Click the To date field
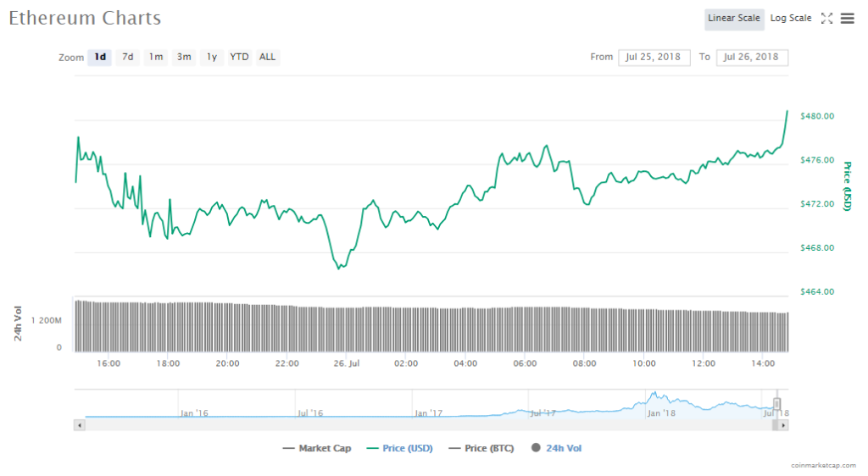The width and height of the screenshot is (868, 476). click(752, 58)
